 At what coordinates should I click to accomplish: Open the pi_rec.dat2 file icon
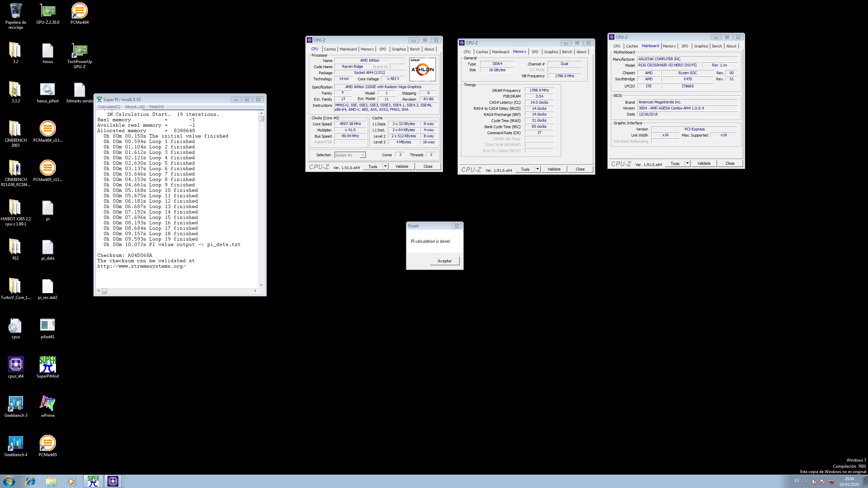(48, 289)
